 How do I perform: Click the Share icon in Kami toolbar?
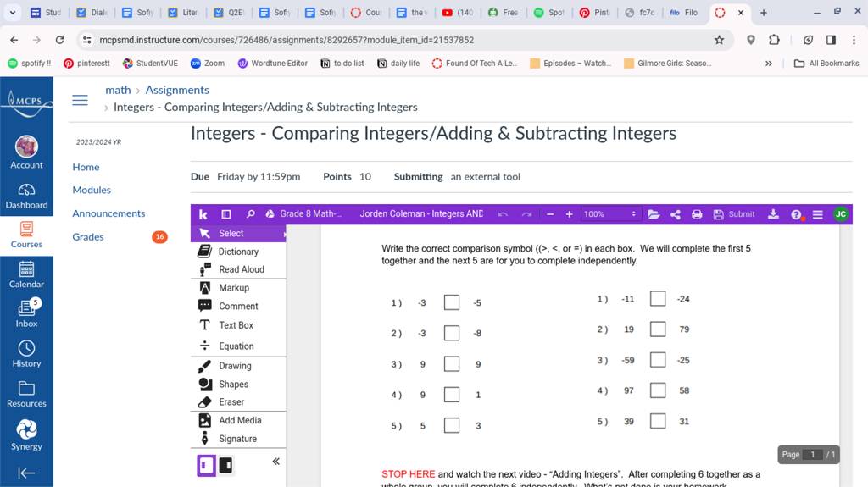coord(676,214)
